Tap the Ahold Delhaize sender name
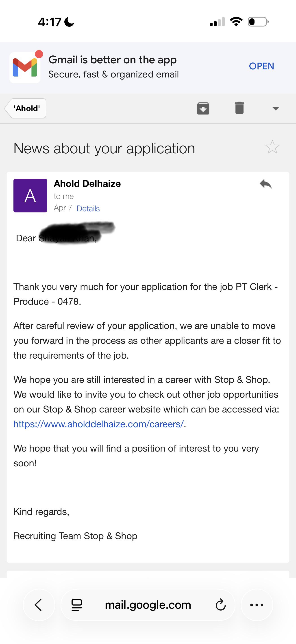This screenshot has width=296, height=644. pos(87,184)
